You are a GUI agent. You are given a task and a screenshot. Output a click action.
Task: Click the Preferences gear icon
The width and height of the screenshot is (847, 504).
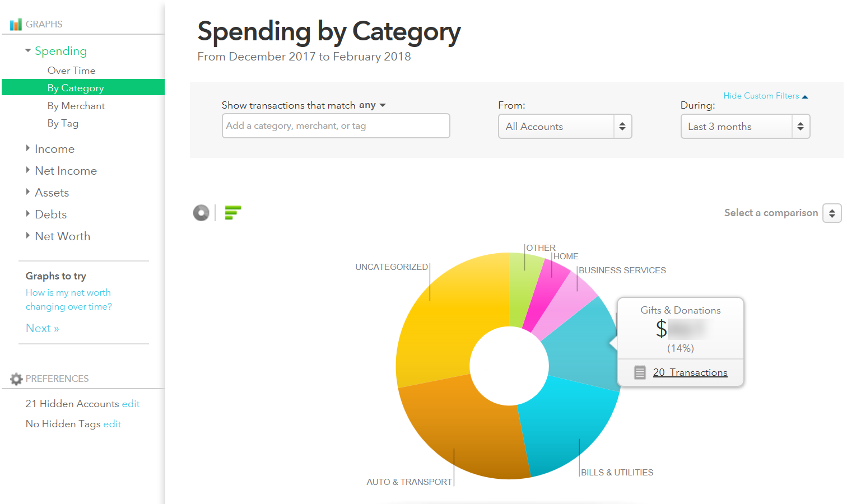pyautogui.click(x=16, y=379)
